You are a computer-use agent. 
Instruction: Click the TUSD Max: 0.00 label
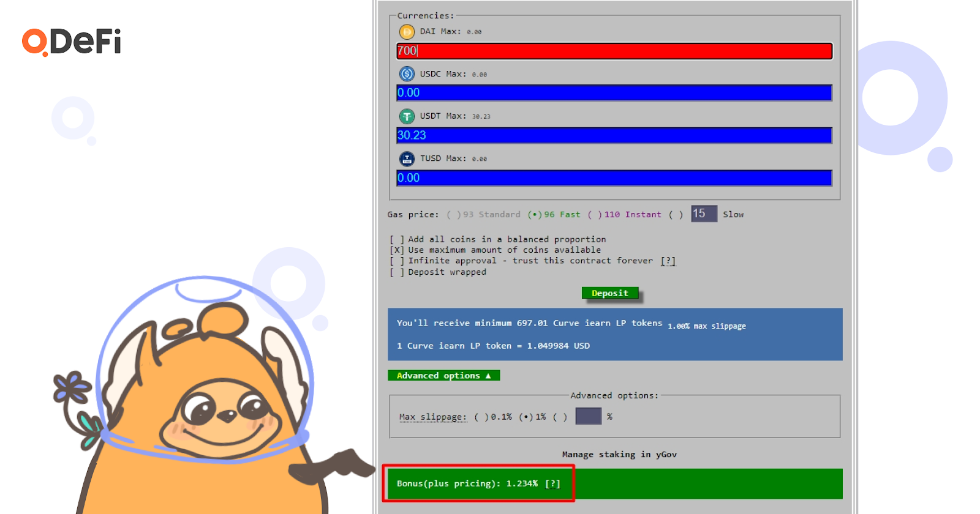click(x=453, y=159)
